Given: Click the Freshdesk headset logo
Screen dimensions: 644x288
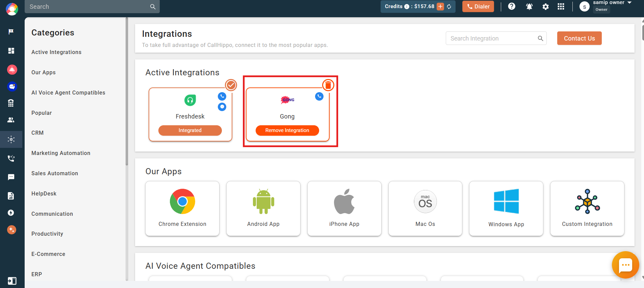Looking at the screenshot, I should (190, 100).
